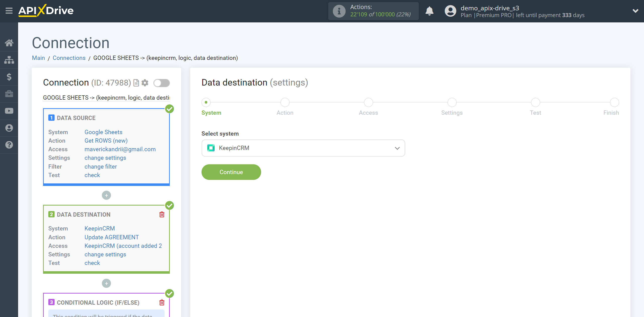Click KeepinCRM system link in Data Destination
This screenshot has width=644, height=317.
coord(100,228)
